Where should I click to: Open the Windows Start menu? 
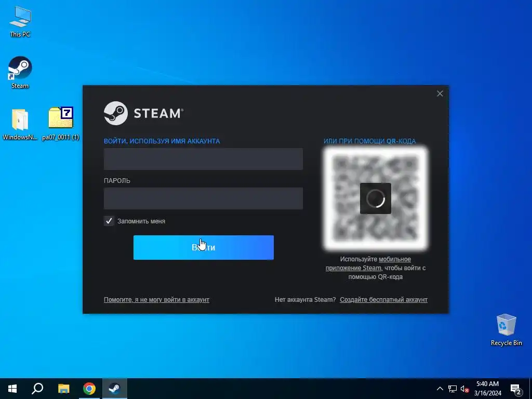pyautogui.click(x=12, y=389)
